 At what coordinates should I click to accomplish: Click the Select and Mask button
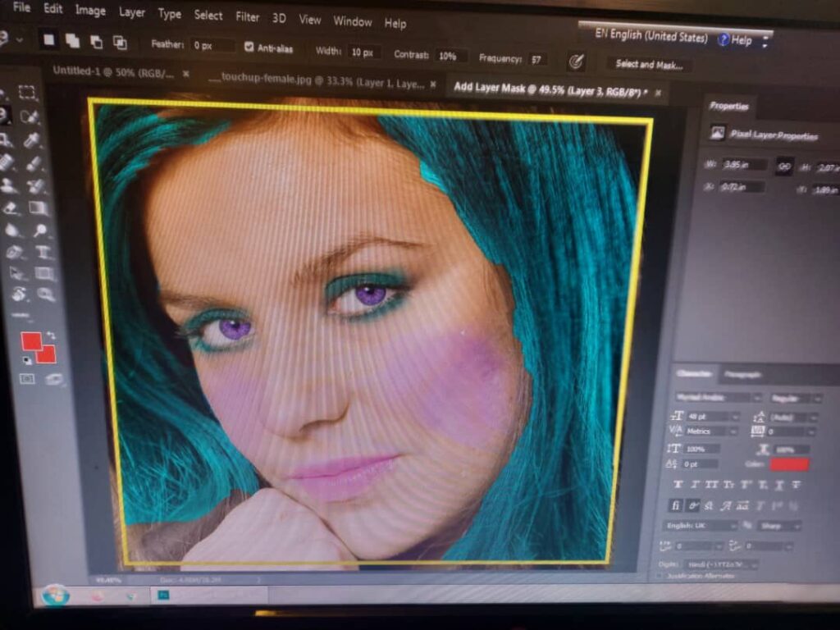click(x=648, y=64)
